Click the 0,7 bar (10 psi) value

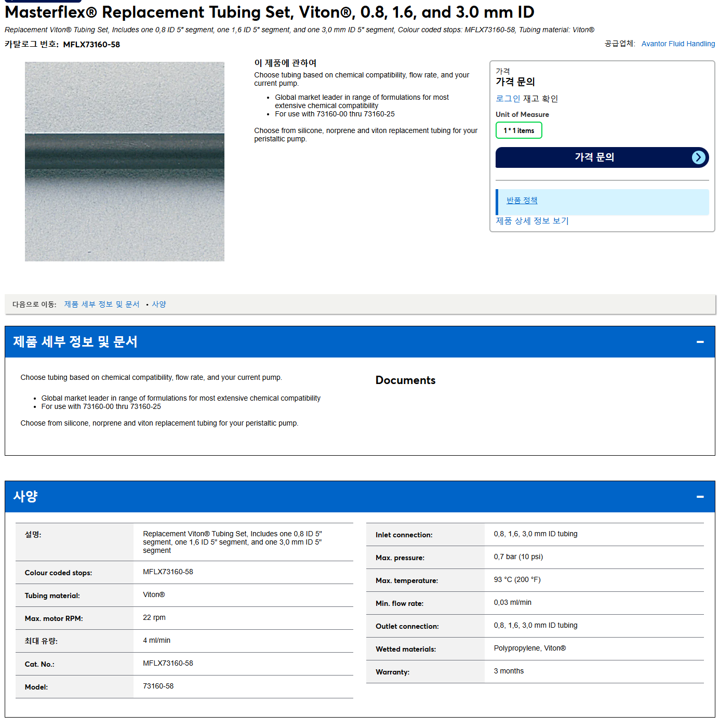(x=518, y=557)
